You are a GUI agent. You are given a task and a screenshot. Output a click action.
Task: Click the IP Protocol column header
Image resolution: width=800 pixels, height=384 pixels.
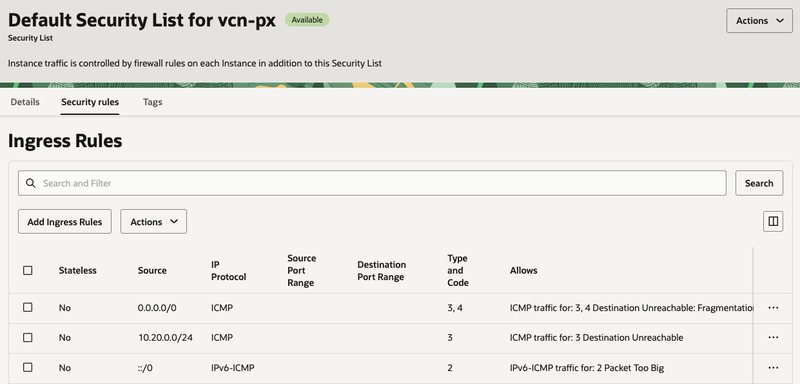click(229, 270)
